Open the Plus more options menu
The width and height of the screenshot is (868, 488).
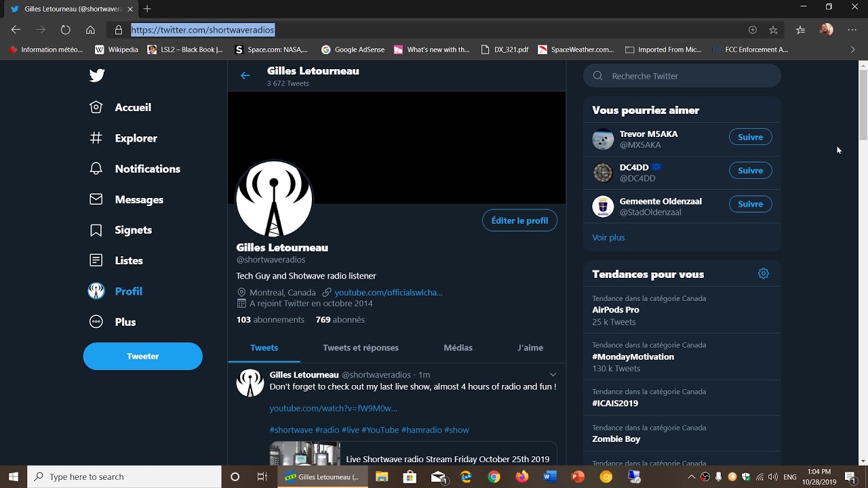point(113,322)
